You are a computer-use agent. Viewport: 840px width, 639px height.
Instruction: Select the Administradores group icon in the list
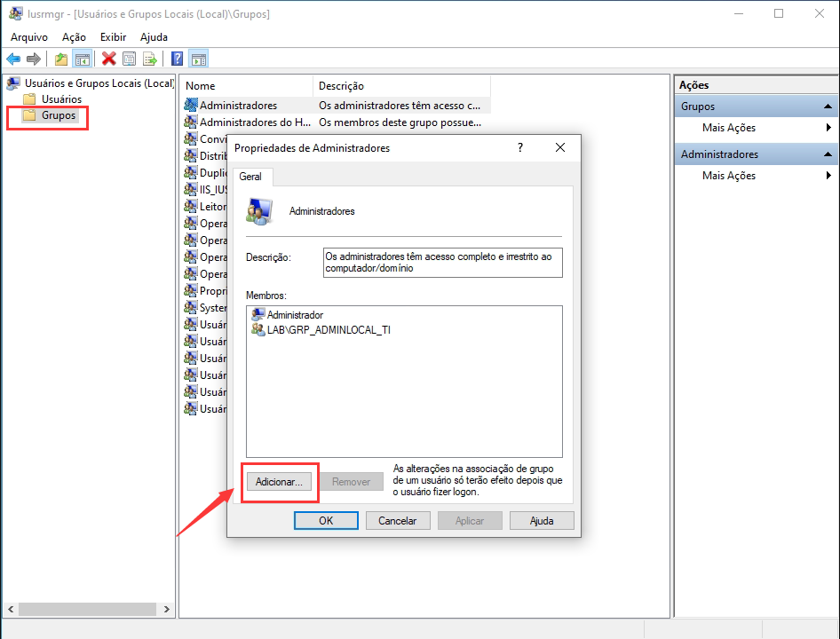(192, 104)
